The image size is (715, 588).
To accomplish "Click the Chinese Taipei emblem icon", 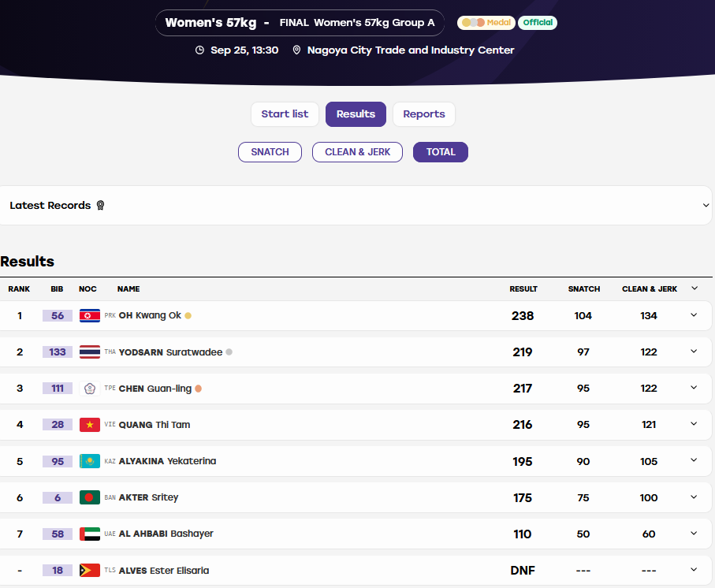I will click(x=90, y=389).
